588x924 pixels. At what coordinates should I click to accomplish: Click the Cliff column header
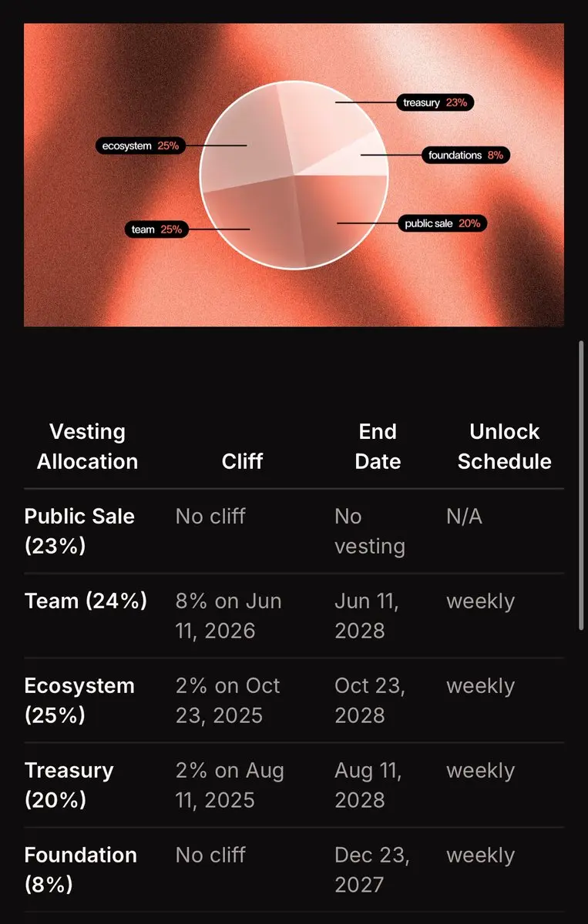[x=242, y=461]
